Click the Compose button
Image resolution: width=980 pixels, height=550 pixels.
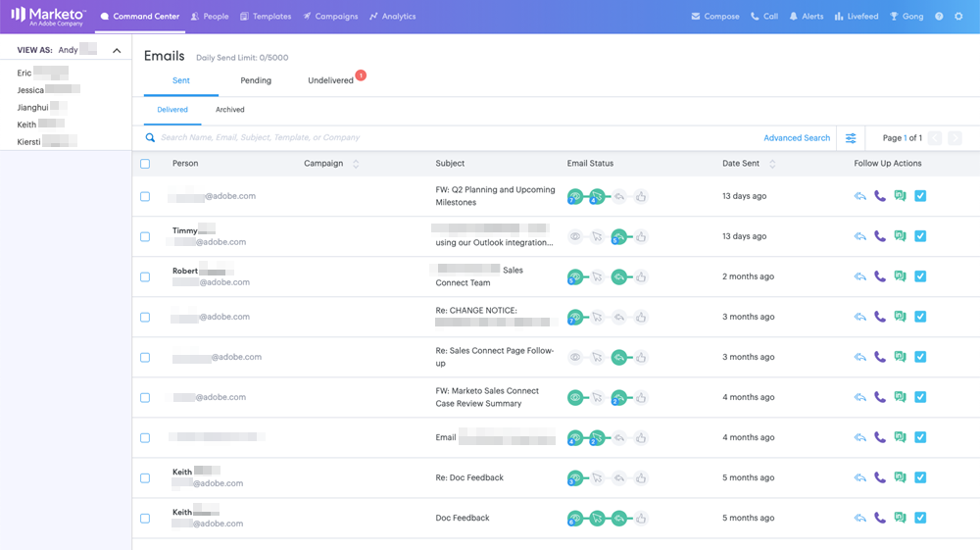point(715,17)
